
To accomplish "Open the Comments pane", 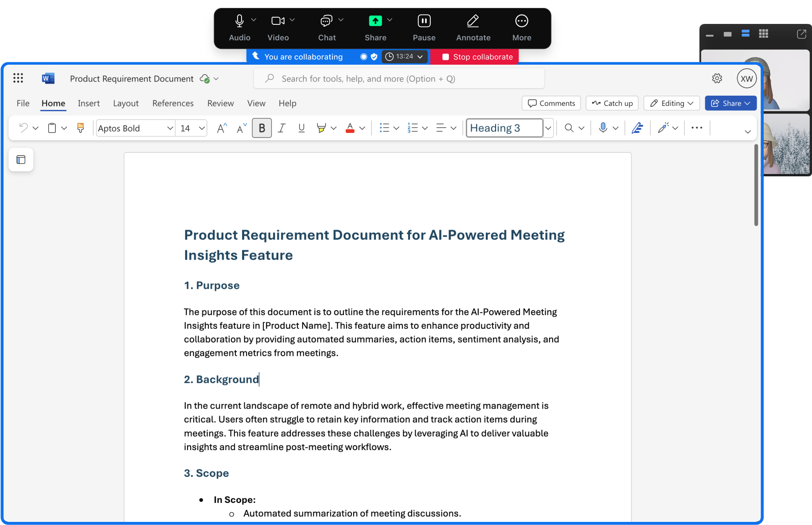I will [x=551, y=103].
